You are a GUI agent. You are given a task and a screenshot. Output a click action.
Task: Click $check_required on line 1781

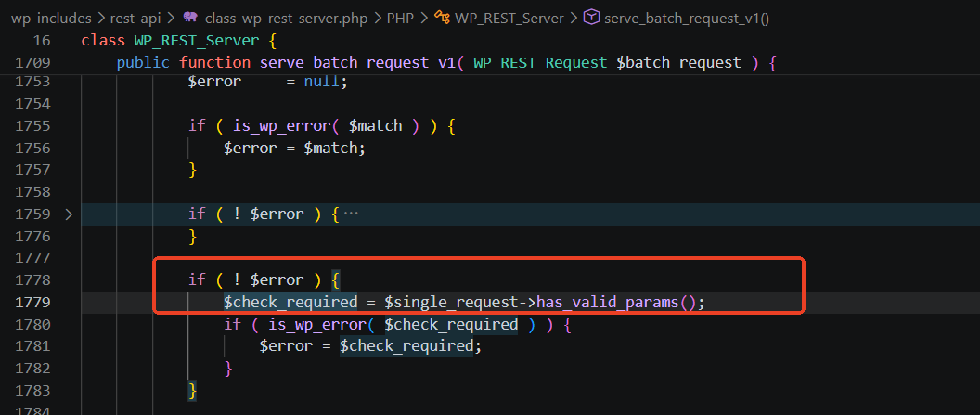point(406,346)
